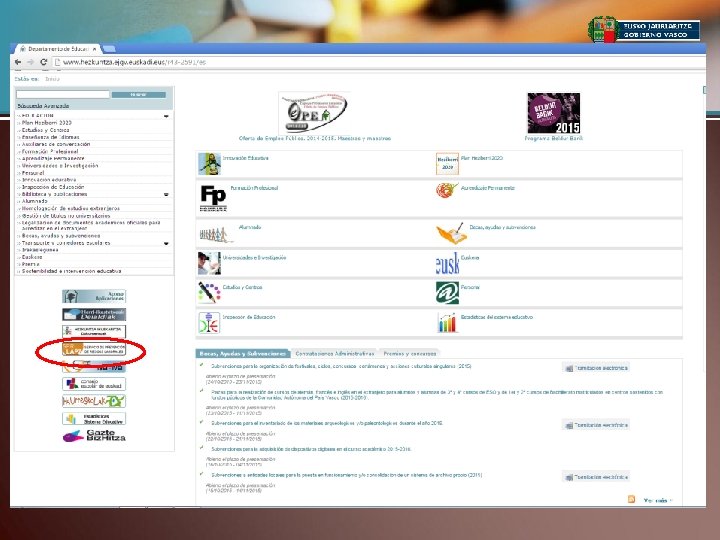Viewport: 720px width, 540px height.
Task: Select the Alumnado people-row icon
Action: [216, 235]
